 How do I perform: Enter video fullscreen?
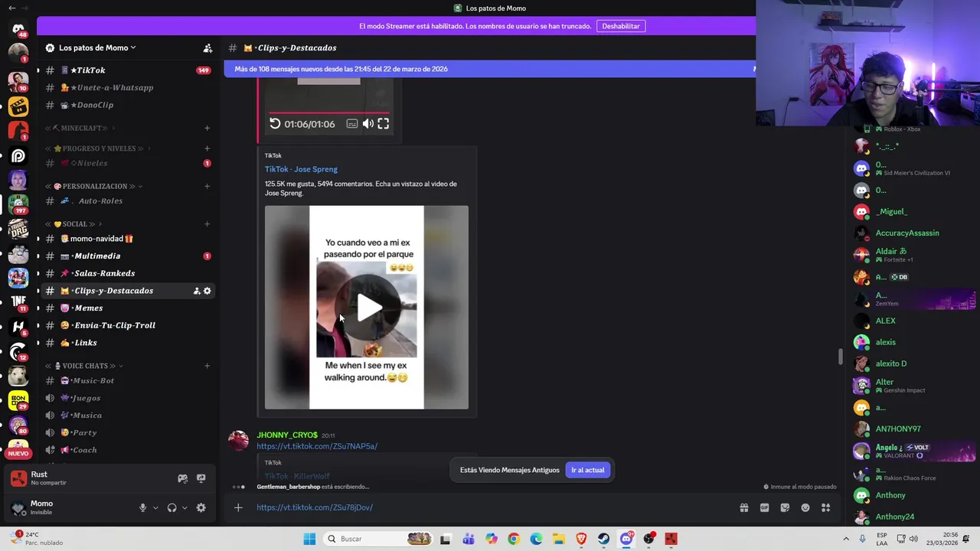(x=384, y=124)
